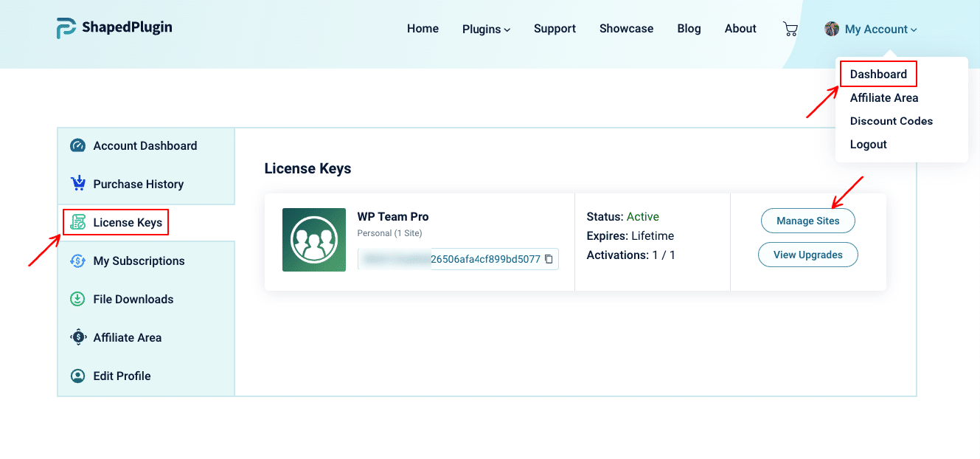Click the WP Team Pro title

[393, 216]
